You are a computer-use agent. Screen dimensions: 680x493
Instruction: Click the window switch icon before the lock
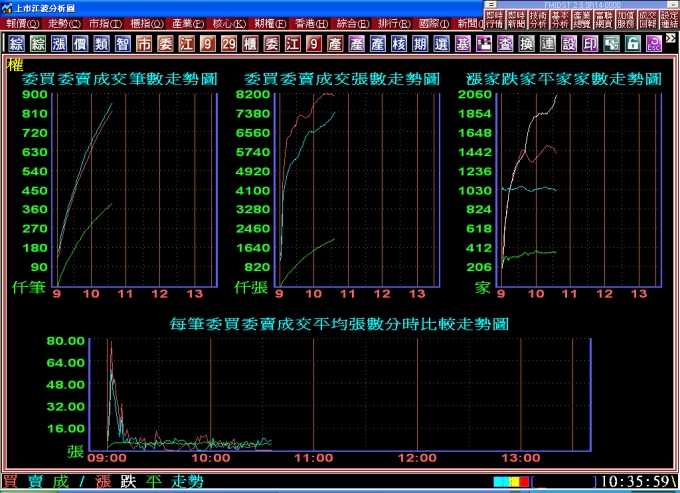pyautogui.click(x=611, y=44)
